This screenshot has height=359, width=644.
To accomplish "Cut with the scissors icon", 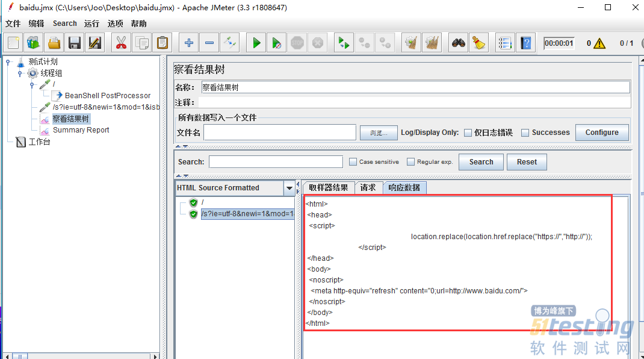I will pos(121,43).
